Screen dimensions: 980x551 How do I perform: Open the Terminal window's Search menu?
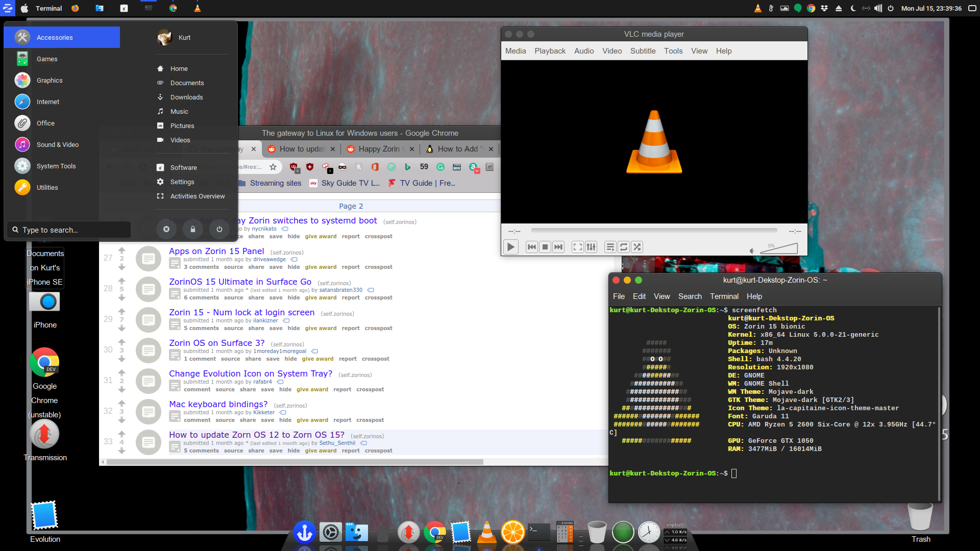(690, 296)
